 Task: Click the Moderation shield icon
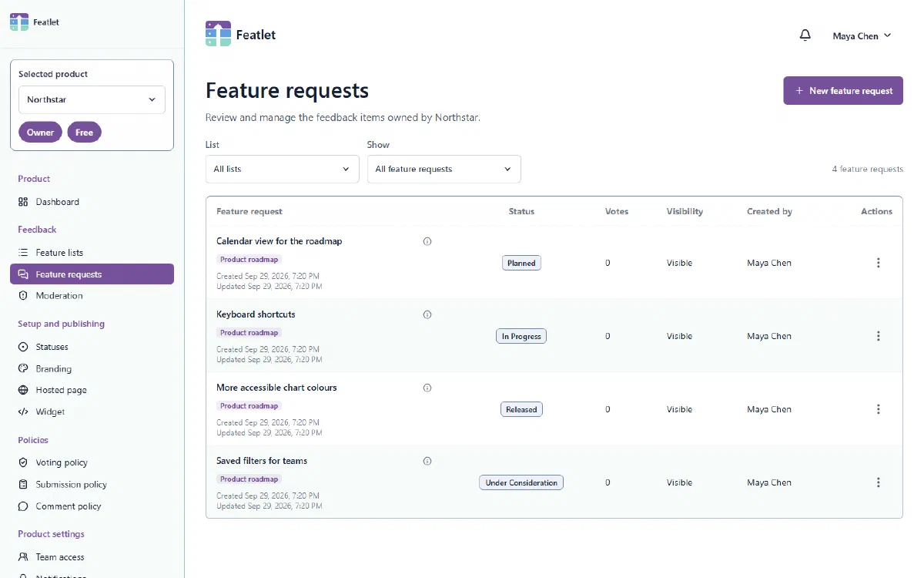(23, 296)
